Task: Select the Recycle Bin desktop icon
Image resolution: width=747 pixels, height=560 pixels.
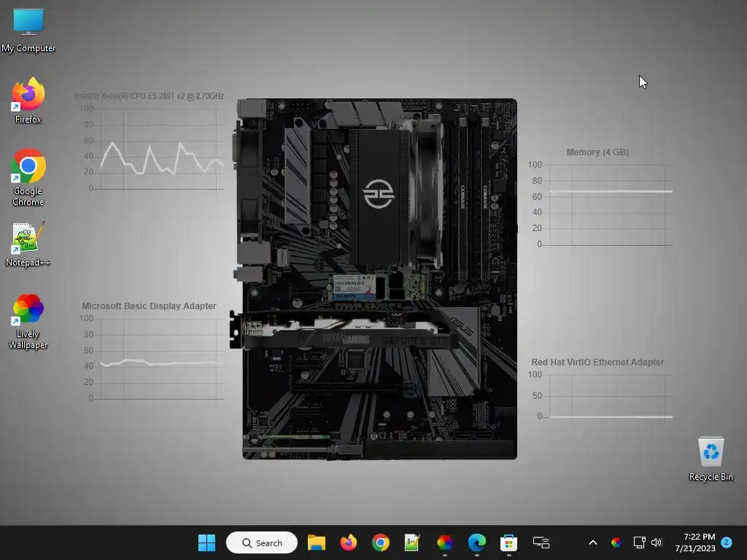Action: [711, 459]
